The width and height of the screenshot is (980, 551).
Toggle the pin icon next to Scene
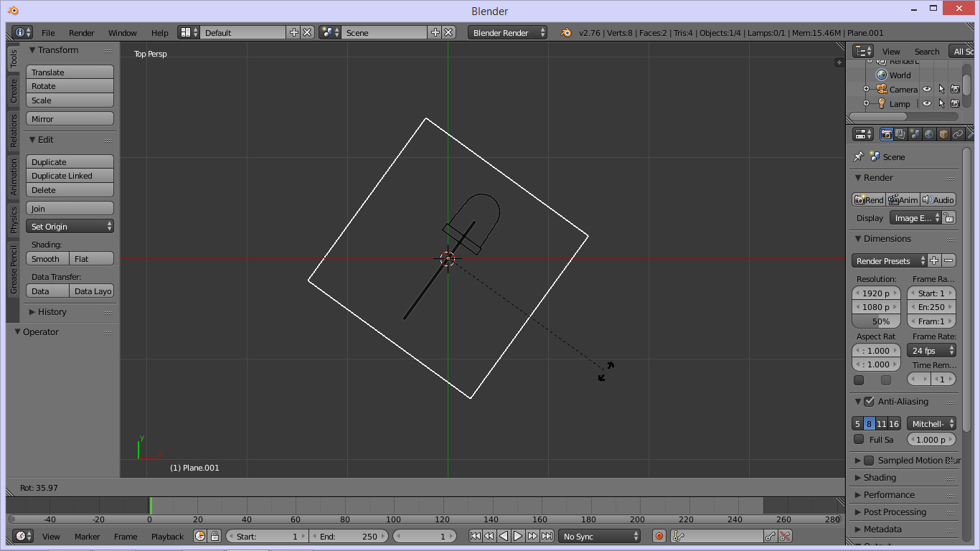pos(858,156)
